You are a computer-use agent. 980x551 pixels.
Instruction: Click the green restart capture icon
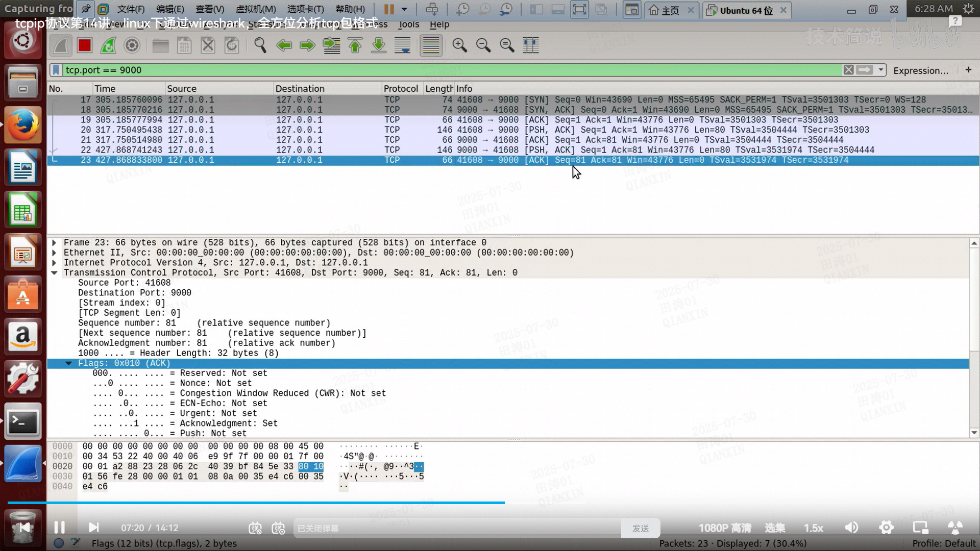click(x=108, y=46)
